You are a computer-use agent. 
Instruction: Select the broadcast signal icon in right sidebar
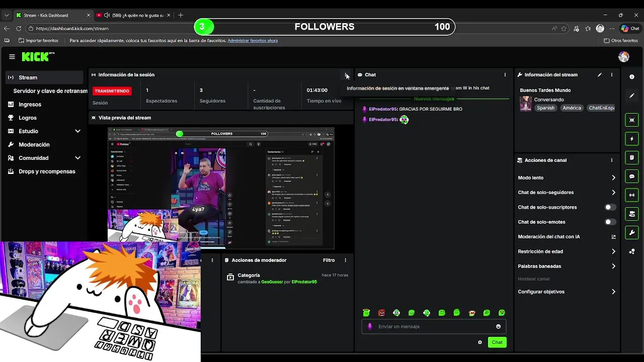tap(632, 195)
